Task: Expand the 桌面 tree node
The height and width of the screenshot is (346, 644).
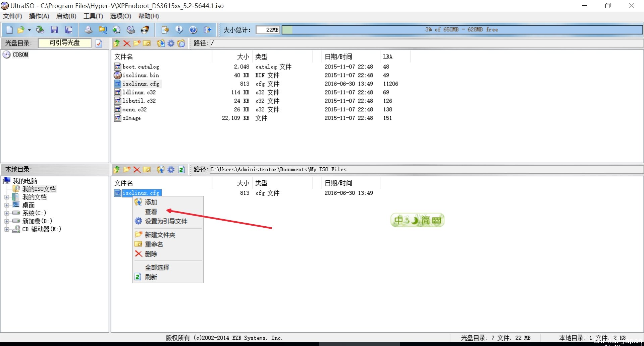Action: pyautogui.click(x=7, y=205)
